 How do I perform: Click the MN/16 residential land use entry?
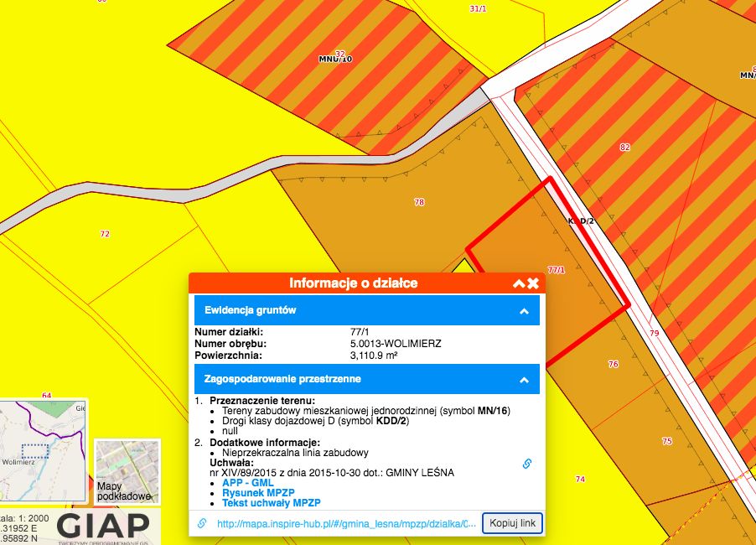pyautogui.click(x=366, y=411)
